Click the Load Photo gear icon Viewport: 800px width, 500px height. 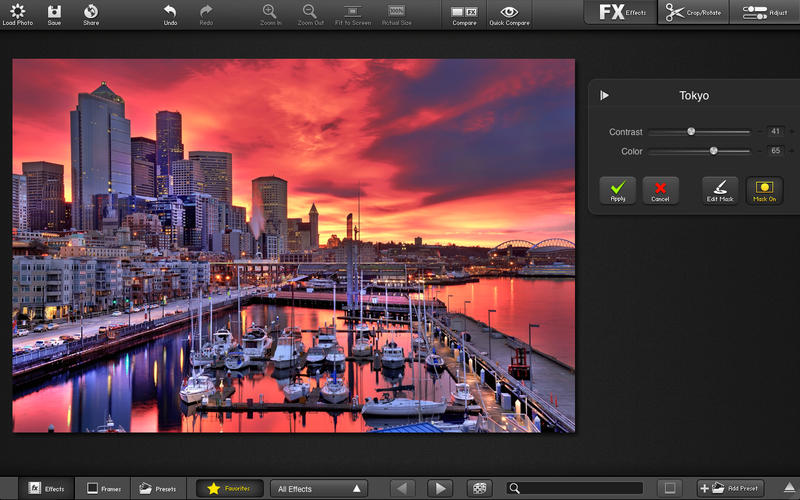(x=17, y=11)
